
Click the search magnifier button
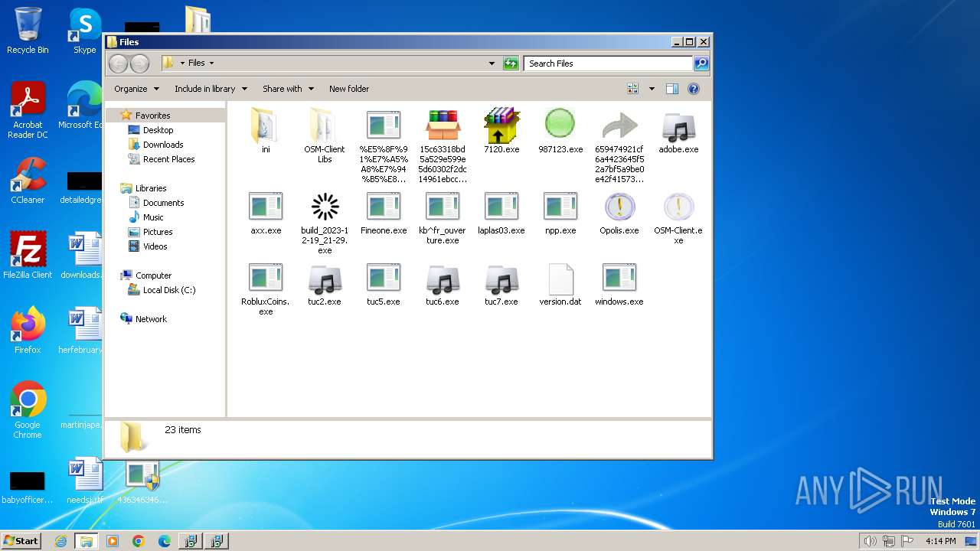pos(701,64)
